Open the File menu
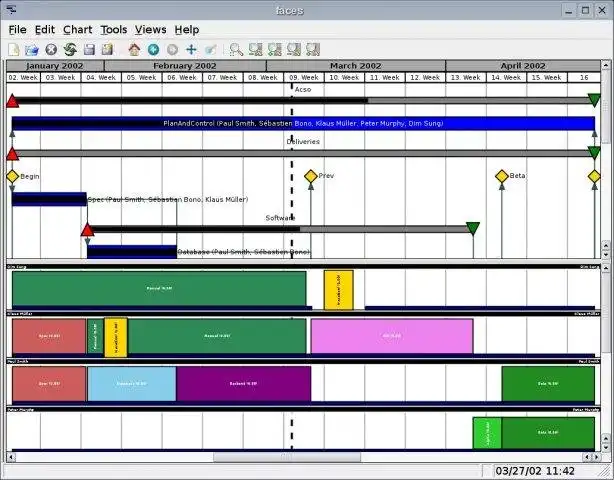This screenshot has height=480, width=614. coord(18,30)
